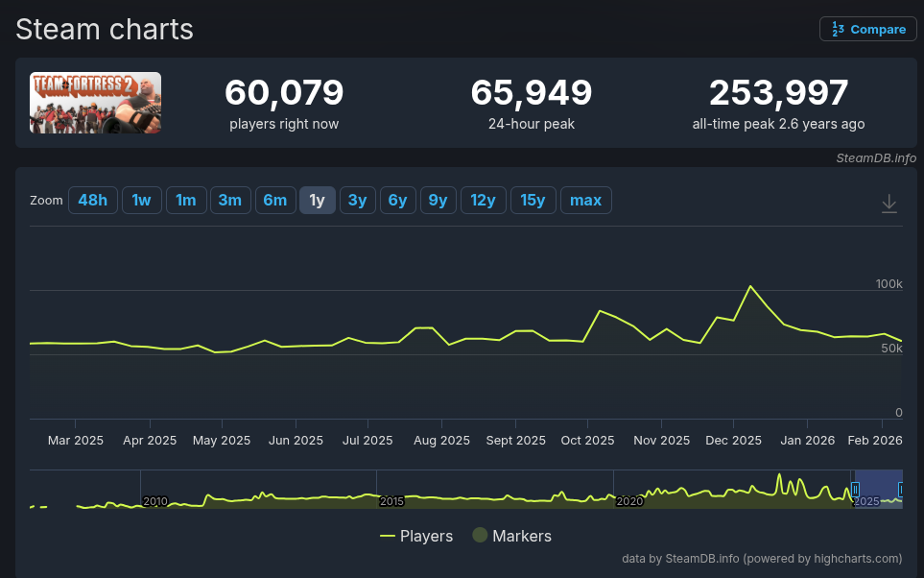The image size is (924, 578).
Task: Set chart zoom to 3y
Action: [x=358, y=200]
